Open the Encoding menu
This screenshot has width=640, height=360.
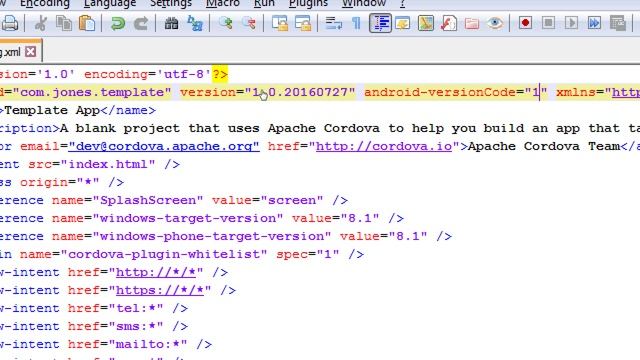tap(45, 4)
